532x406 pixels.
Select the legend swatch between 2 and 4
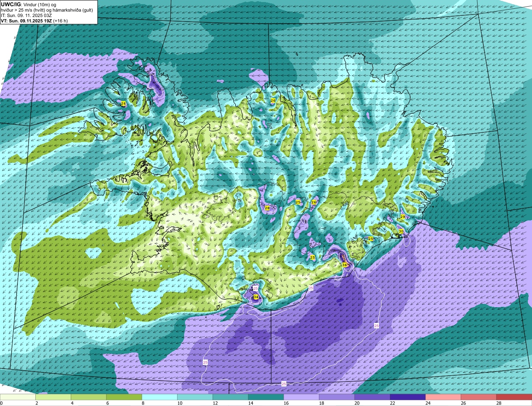53,397
